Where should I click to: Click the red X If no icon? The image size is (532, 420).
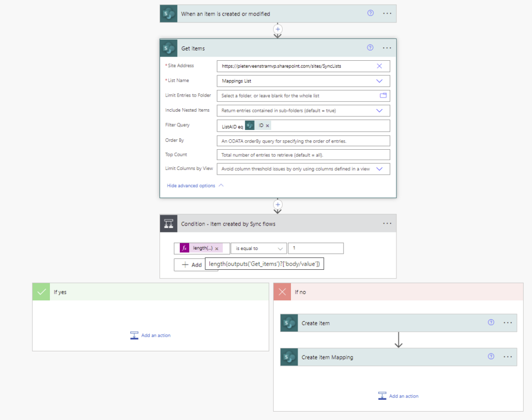282,292
